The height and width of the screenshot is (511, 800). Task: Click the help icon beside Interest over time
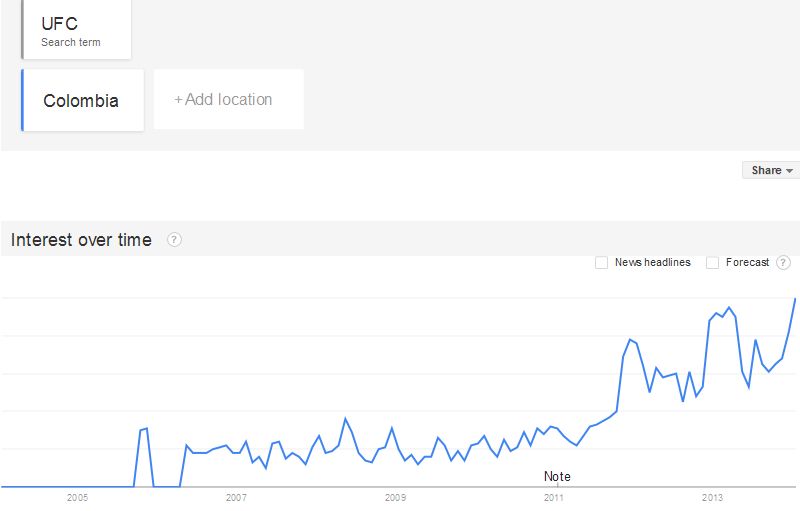174,240
